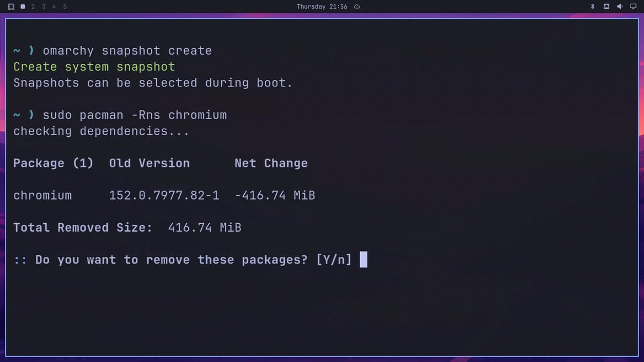644x362 pixels.
Task: Switch to workspace 4
Action: [54, 6]
